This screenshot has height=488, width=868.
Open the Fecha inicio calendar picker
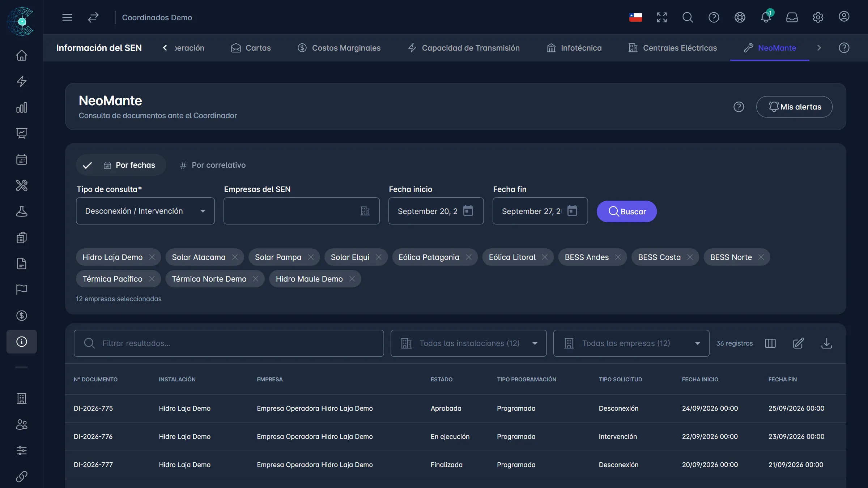tap(468, 211)
